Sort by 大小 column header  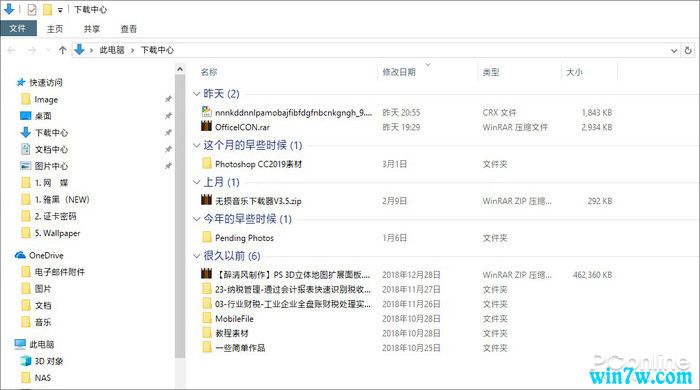point(574,72)
